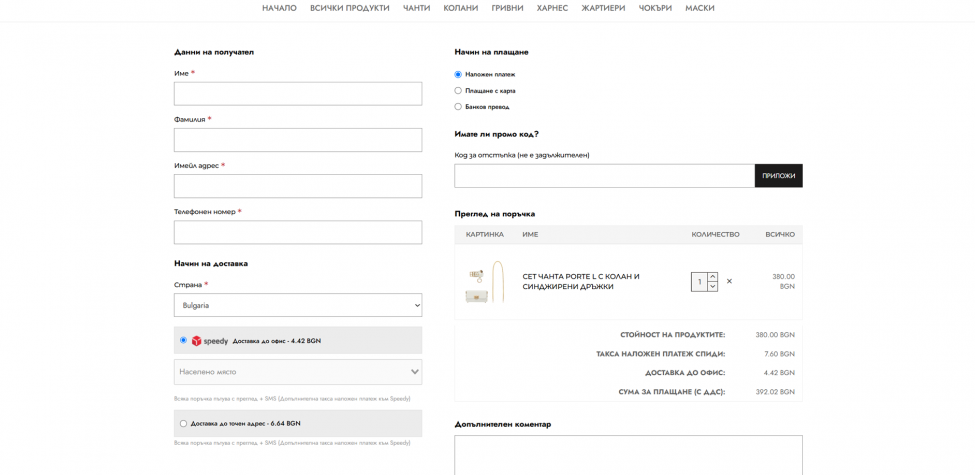The image size is (975, 475).
Task: Open the ХАРНЕС category
Action: tap(552, 8)
